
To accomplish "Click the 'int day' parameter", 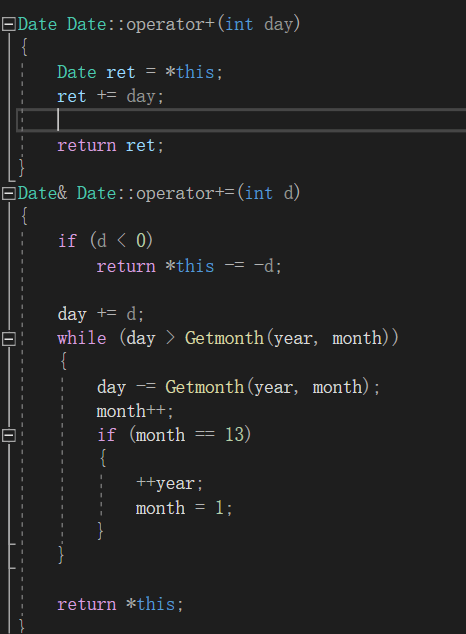I will [259, 24].
